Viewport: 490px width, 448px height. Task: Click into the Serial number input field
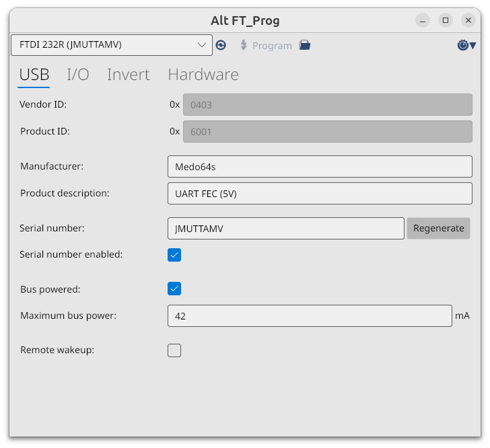coord(285,228)
